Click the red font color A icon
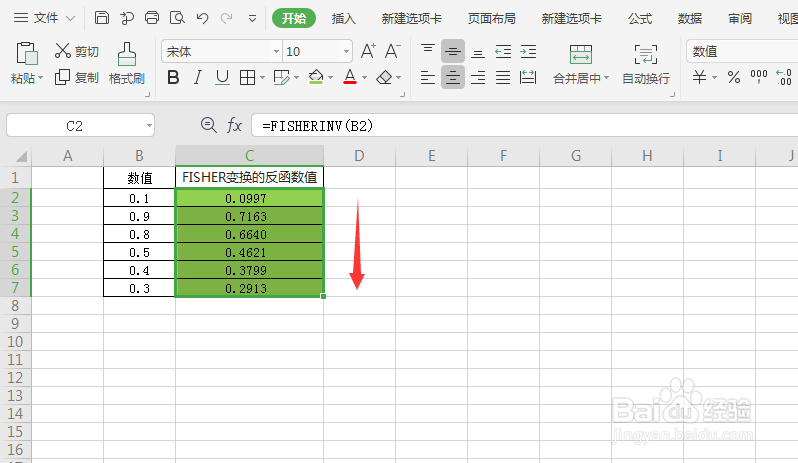798x463 pixels. click(x=350, y=77)
